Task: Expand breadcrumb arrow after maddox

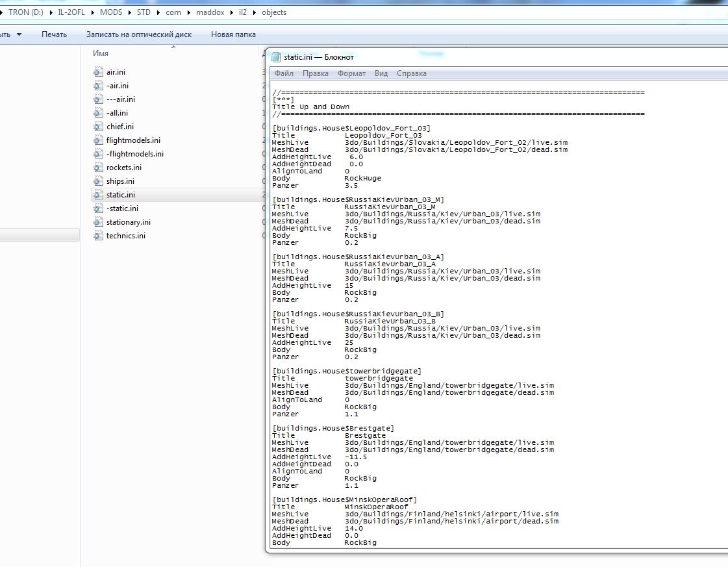Action: pos(232,12)
